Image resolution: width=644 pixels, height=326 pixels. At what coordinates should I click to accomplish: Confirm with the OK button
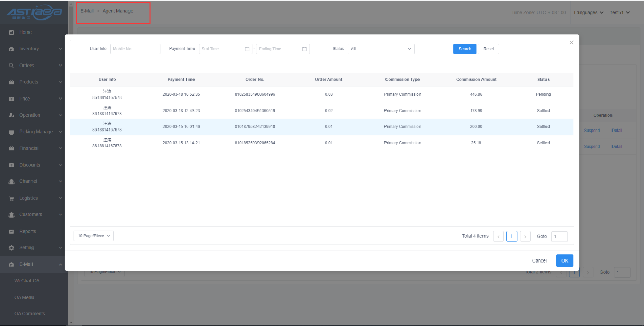564,260
